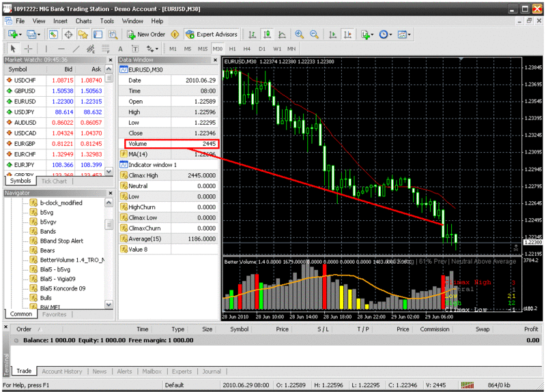Switch timeframe to H1

point(233,49)
